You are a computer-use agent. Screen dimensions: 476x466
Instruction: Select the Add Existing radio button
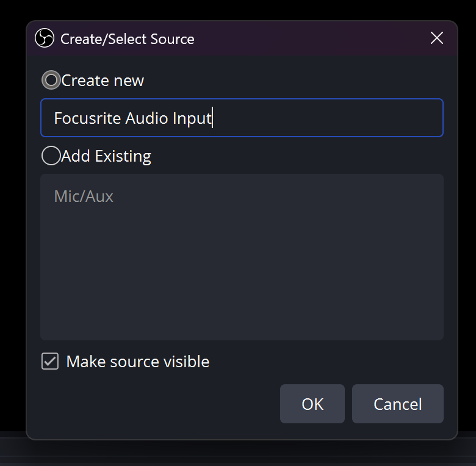51,156
